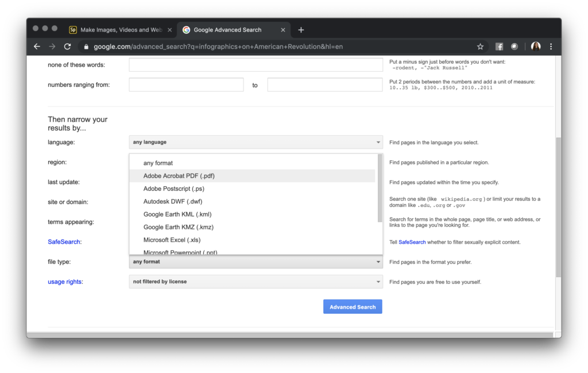Choose Adobe Acrobat PDF (.pdf) option
The image size is (588, 373).
[x=252, y=176]
